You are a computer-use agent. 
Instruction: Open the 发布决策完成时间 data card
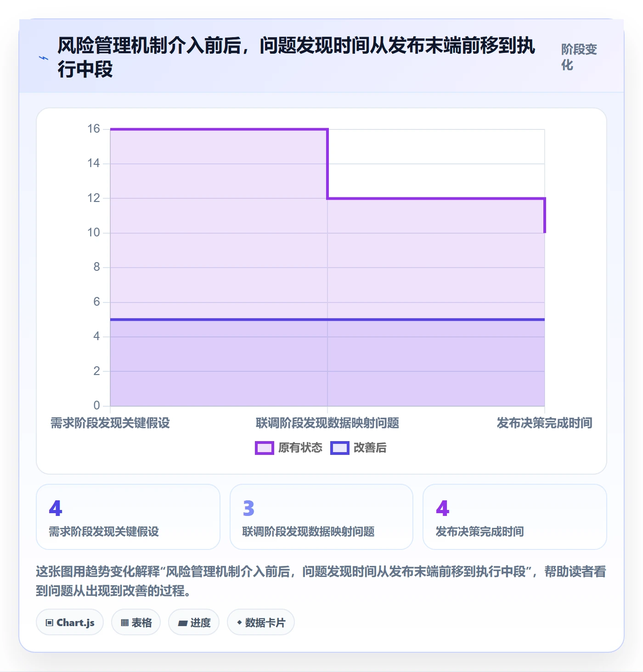(x=515, y=517)
